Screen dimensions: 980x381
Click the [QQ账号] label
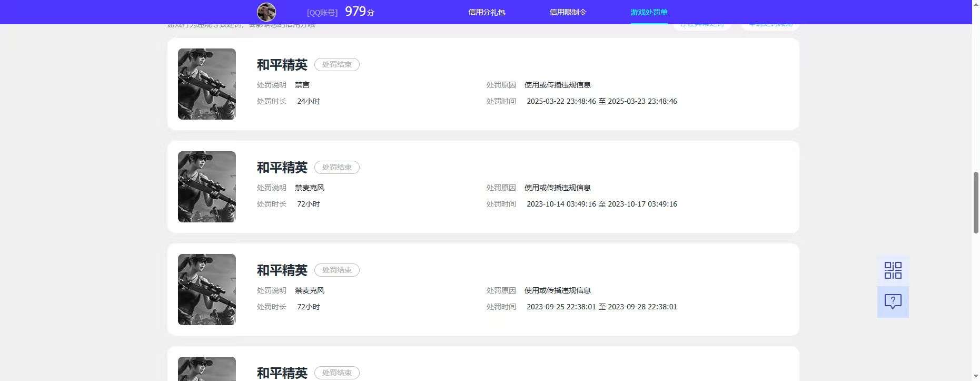(322, 13)
